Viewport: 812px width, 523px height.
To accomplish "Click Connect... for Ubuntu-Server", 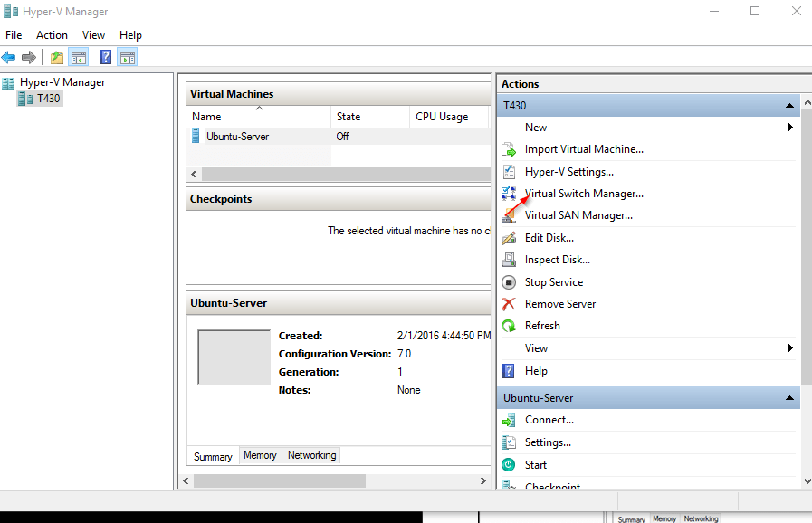I will coord(549,420).
